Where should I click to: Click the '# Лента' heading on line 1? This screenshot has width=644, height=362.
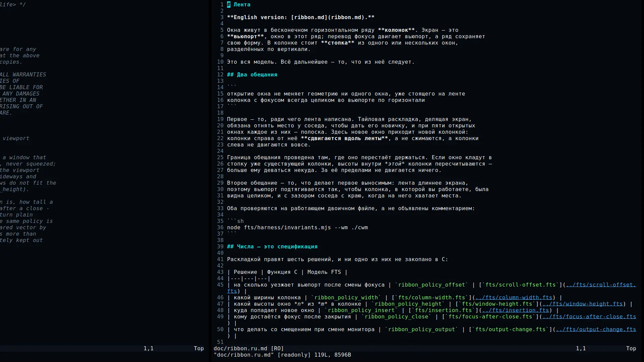coord(239,5)
